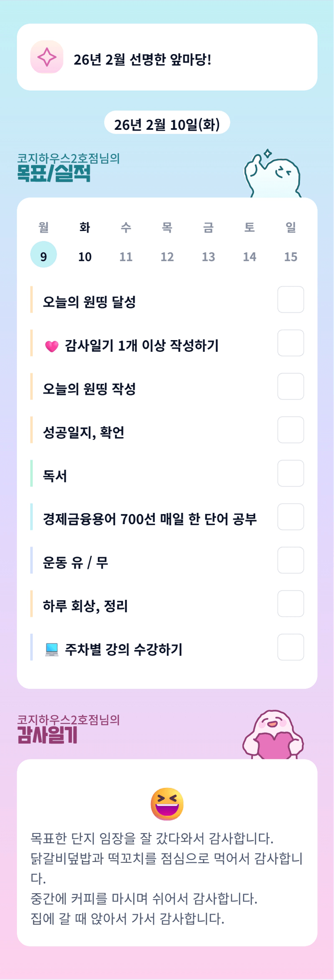Toggle the 독서 checkbox
The height and width of the screenshot is (980, 334).
[x=290, y=473]
